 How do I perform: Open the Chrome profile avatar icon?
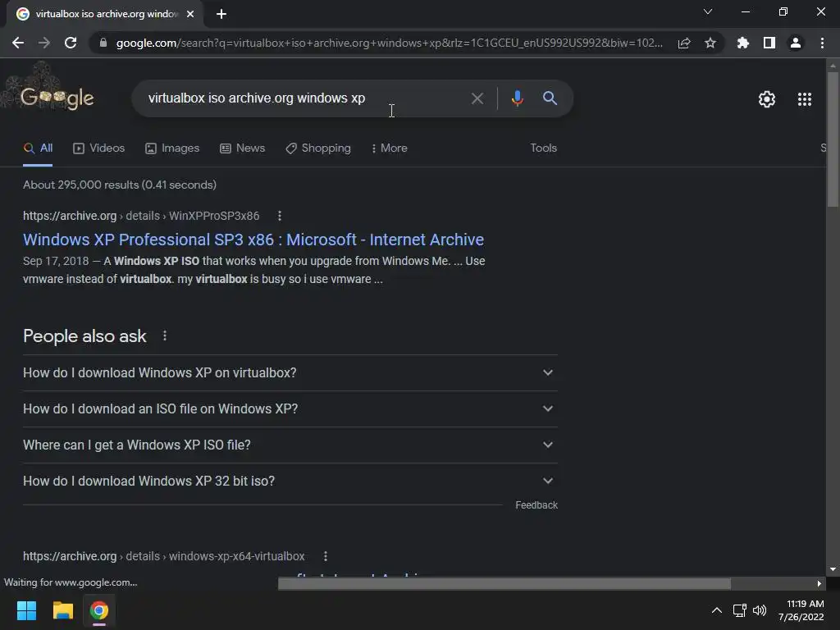pos(796,43)
